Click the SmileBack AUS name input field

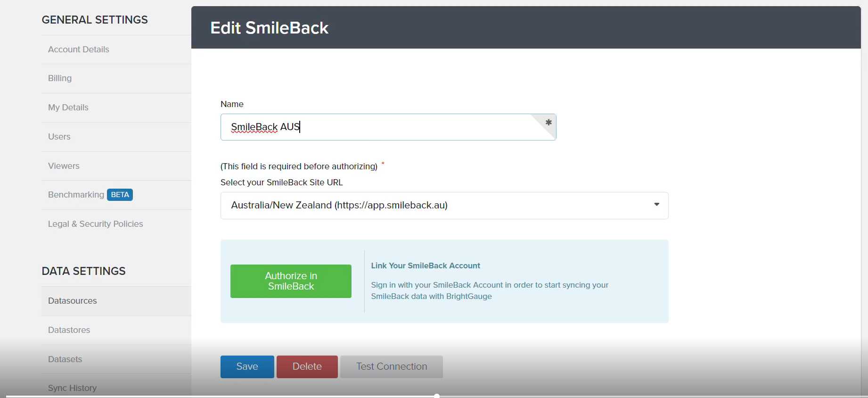[x=388, y=127]
